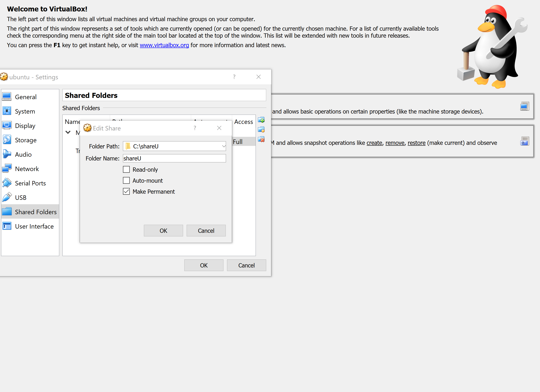Open the Display settings page
The image size is (540, 392).
click(25, 126)
